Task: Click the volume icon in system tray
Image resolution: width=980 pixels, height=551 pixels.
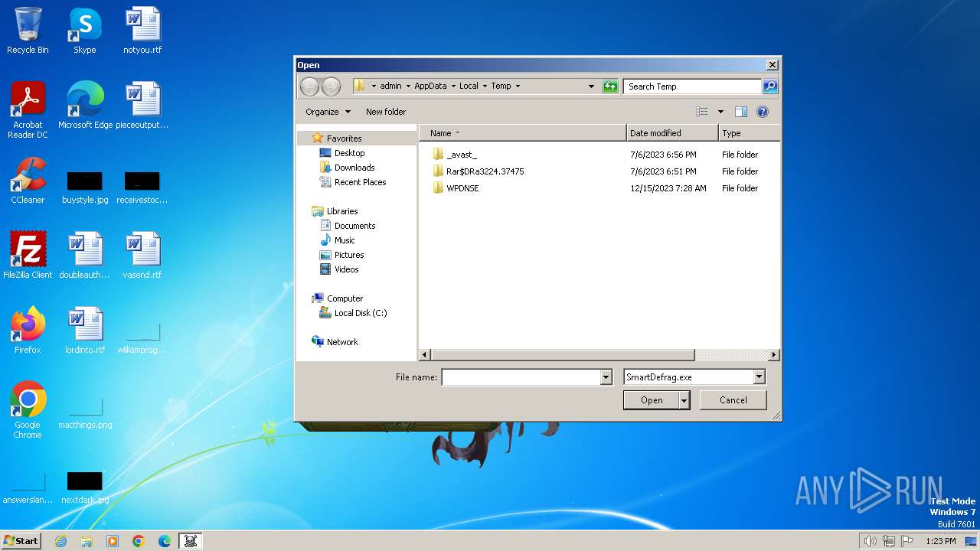Action: click(870, 541)
